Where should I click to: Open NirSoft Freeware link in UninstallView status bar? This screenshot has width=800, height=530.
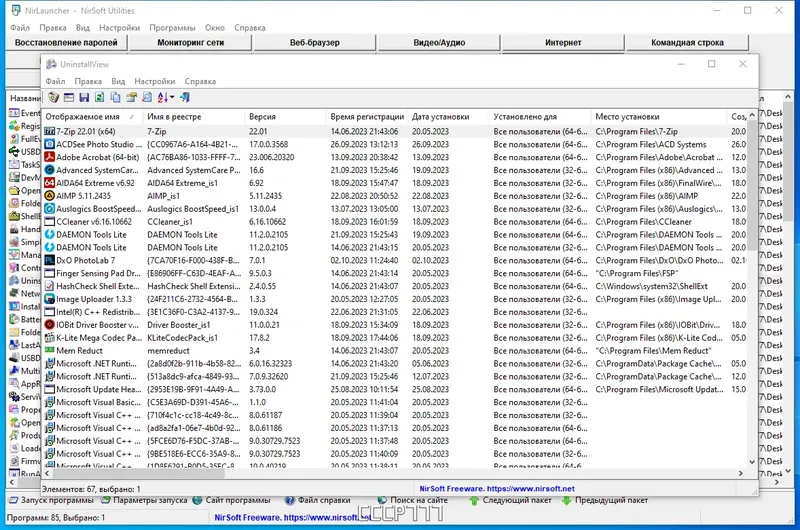point(497,489)
